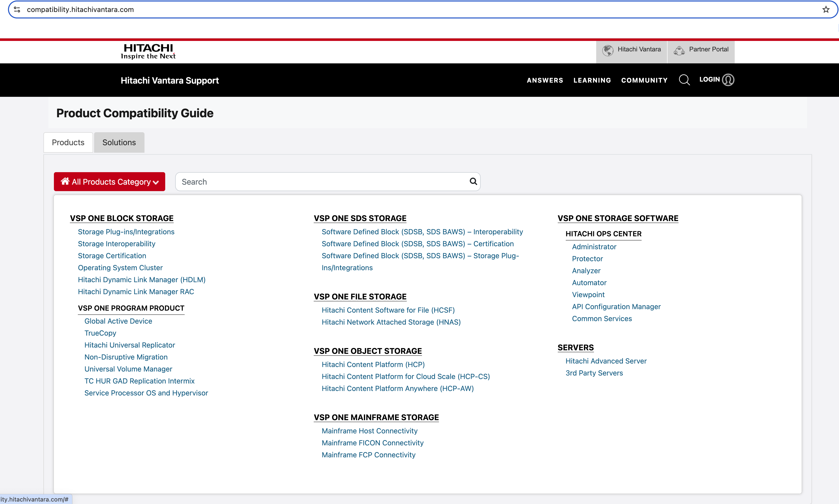Open Software Defined Block Storage Plug-Ins/Integrations link

coord(420,261)
